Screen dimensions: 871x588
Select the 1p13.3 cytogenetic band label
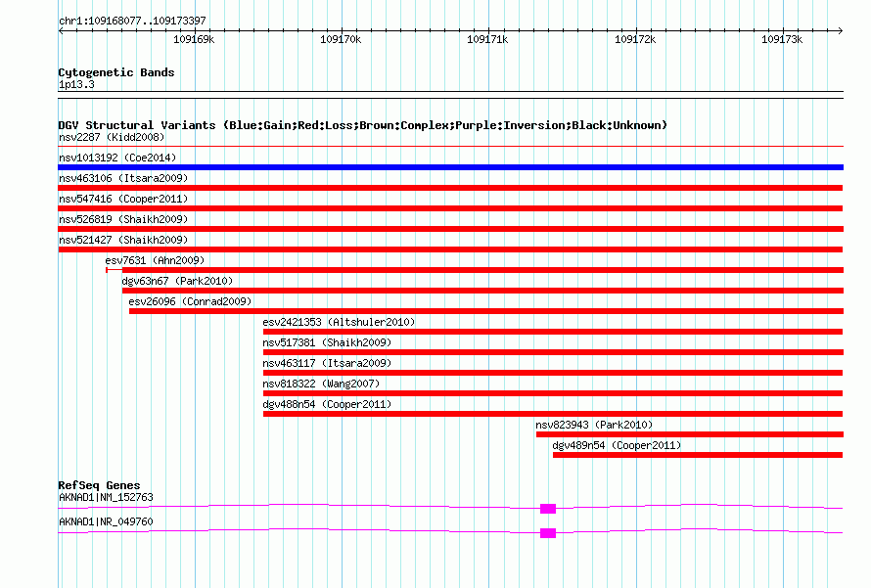pos(76,85)
